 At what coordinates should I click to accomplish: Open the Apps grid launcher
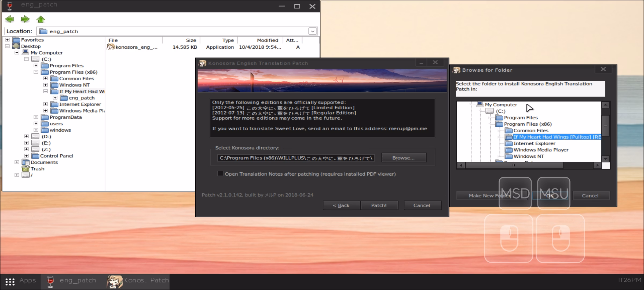coord(10,281)
